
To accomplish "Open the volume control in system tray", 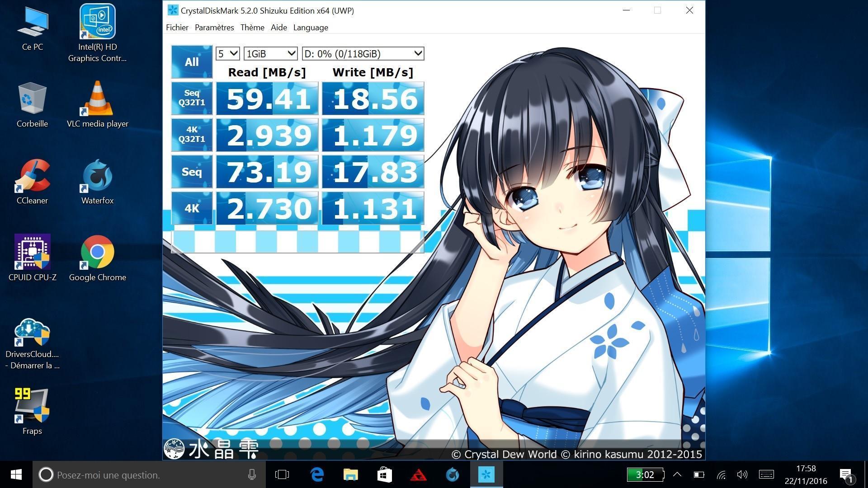I will [742, 474].
